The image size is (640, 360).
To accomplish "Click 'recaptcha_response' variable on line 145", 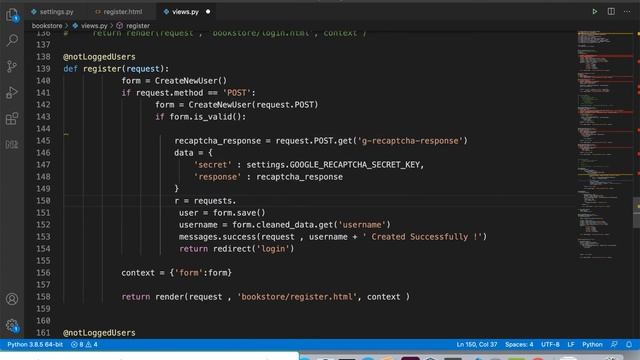I will click(218, 141).
